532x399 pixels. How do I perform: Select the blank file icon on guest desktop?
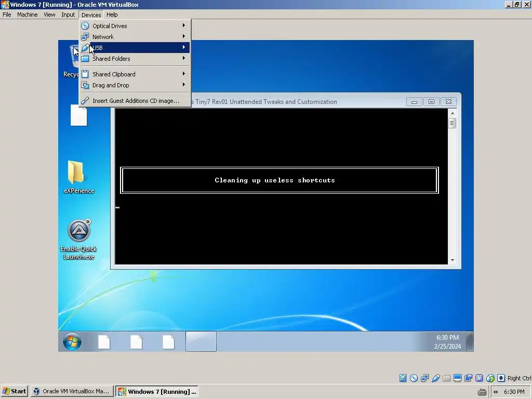[x=79, y=115]
